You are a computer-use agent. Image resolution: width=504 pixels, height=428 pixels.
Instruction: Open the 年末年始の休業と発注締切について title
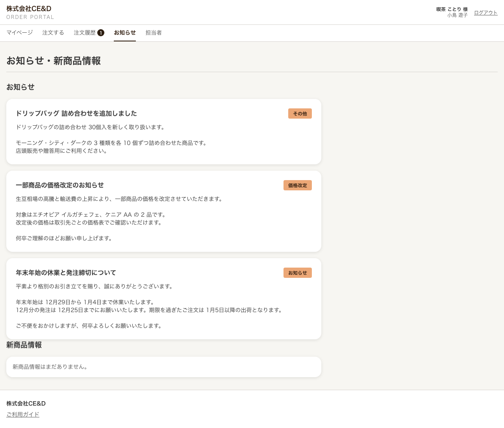(66, 273)
